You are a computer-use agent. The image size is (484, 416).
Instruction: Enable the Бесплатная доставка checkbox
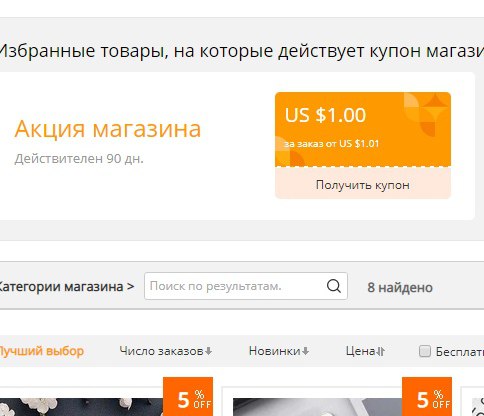(425, 351)
